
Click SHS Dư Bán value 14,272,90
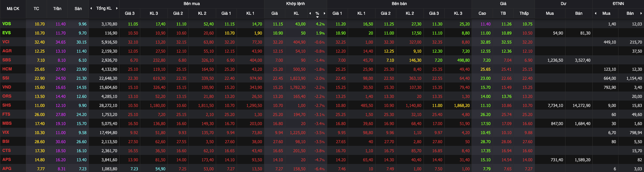point(581,106)
